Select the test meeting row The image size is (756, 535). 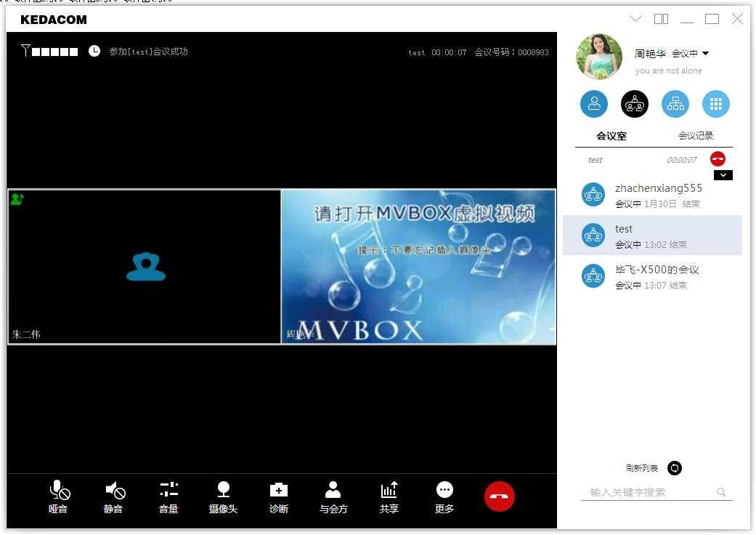point(652,236)
